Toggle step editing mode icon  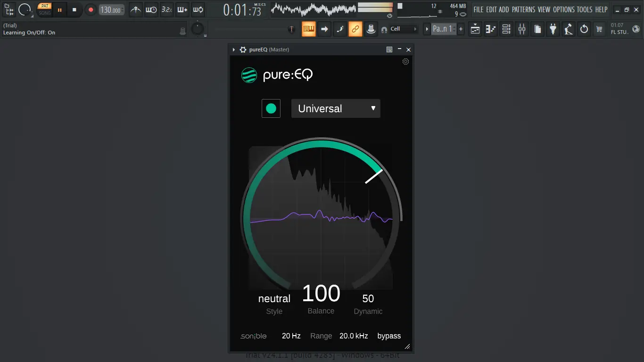coord(340,29)
